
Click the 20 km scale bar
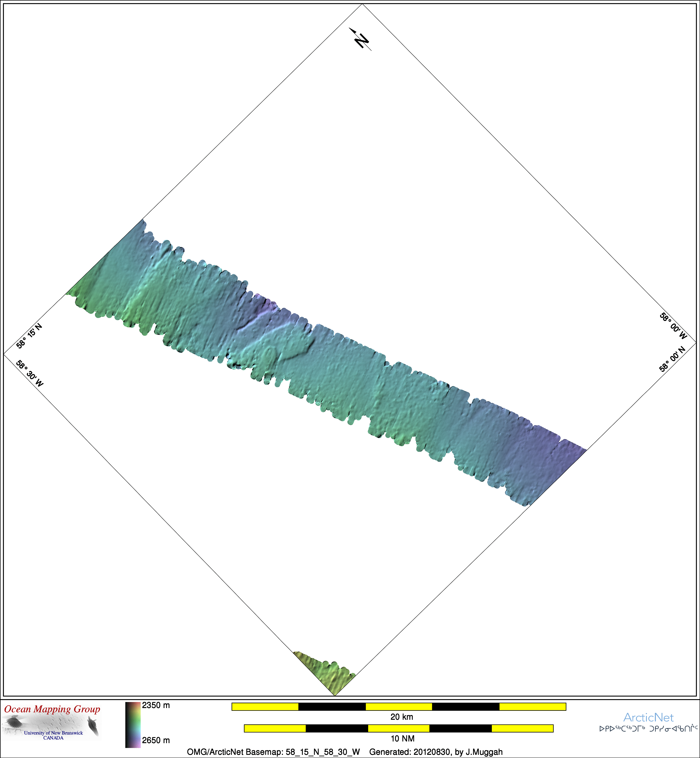tap(399, 707)
